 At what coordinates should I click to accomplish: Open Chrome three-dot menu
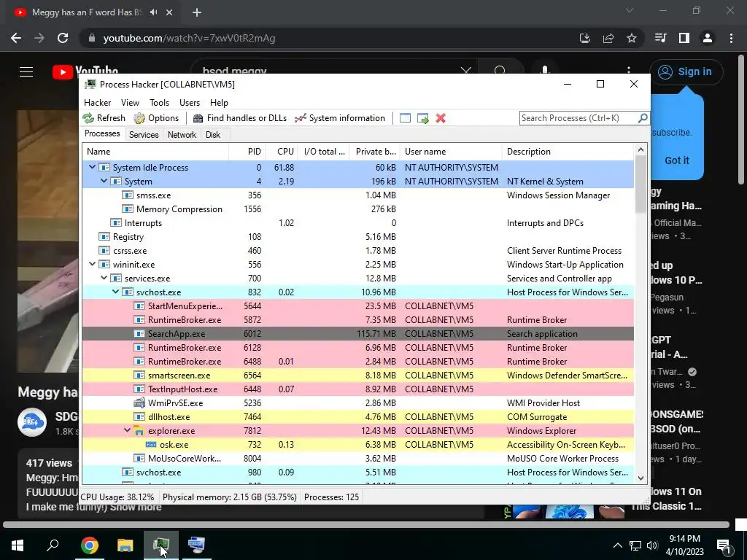[731, 38]
